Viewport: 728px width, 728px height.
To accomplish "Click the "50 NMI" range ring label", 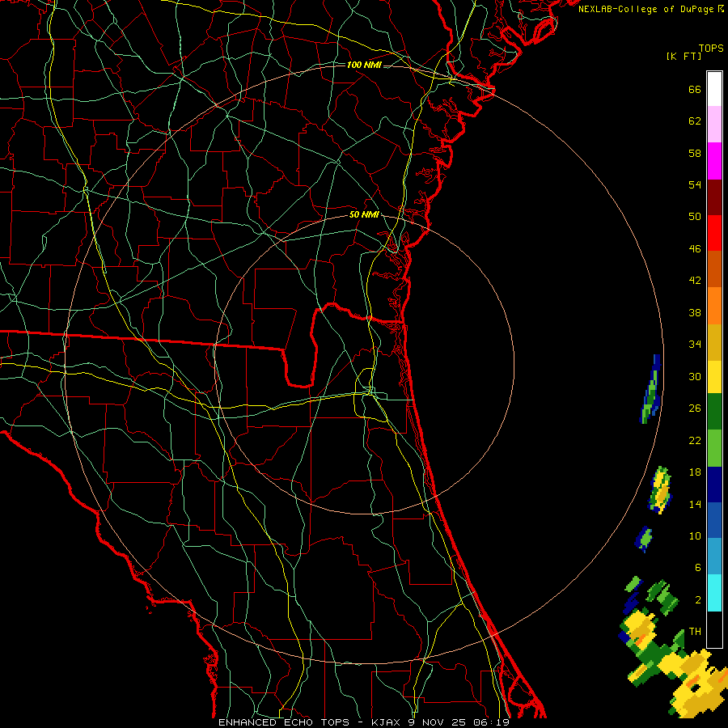I will pyautogui.click(x=364, y=214).
